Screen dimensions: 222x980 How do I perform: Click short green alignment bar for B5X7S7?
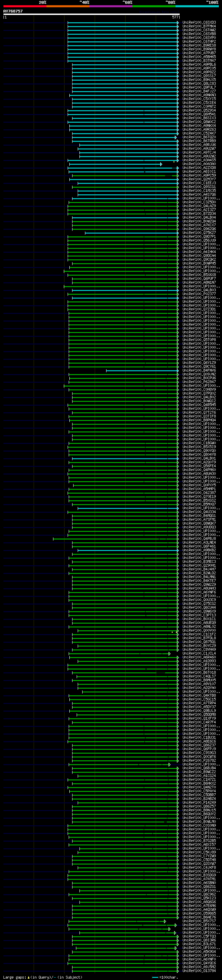click(x=117, y=921)
